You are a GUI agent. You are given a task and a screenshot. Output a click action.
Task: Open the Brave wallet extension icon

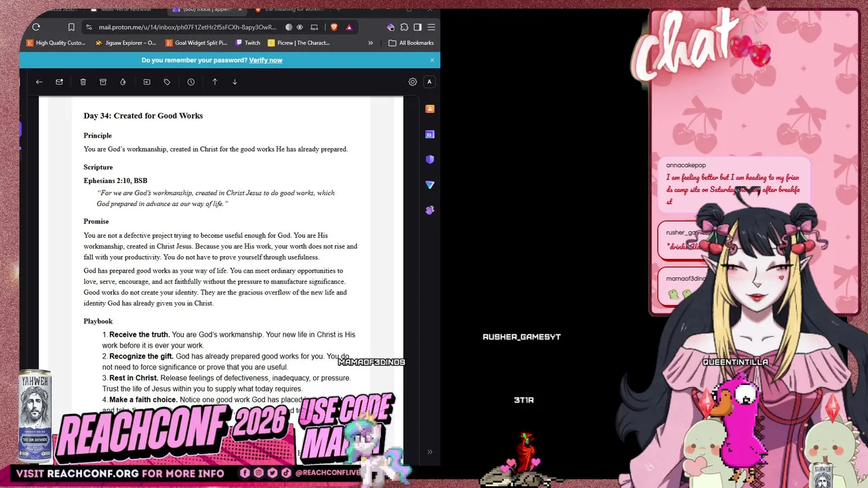click(391, 27)
